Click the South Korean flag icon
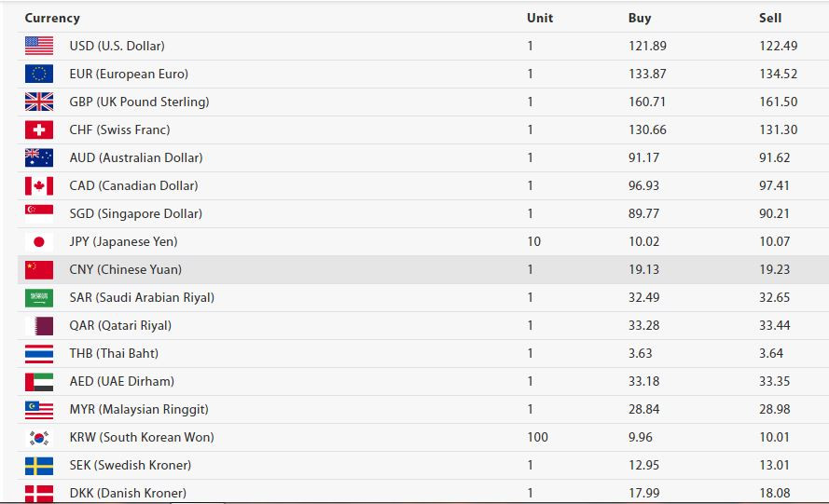Screen dimensions: 829x504 coord(39,438)
